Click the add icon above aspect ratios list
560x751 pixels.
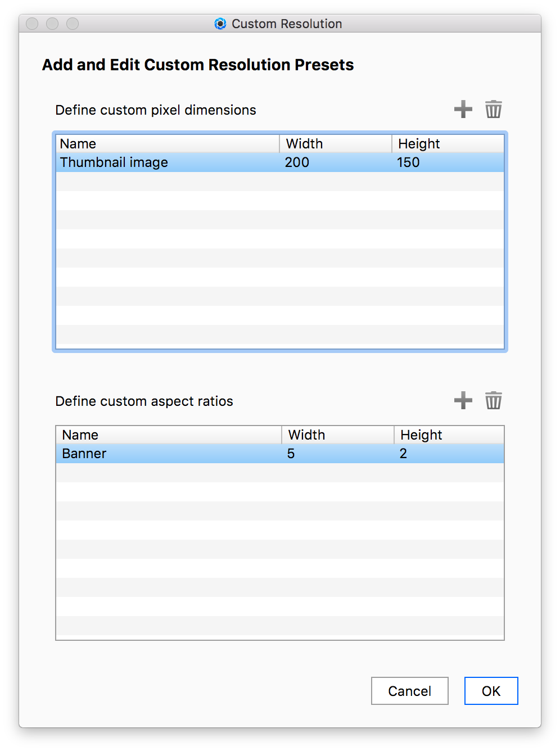pos(463,400)
